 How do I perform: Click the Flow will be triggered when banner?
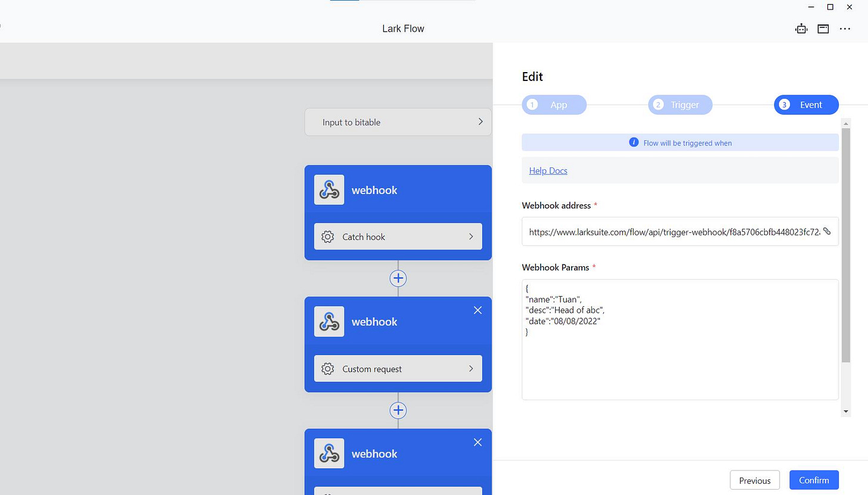coord(680,142)
